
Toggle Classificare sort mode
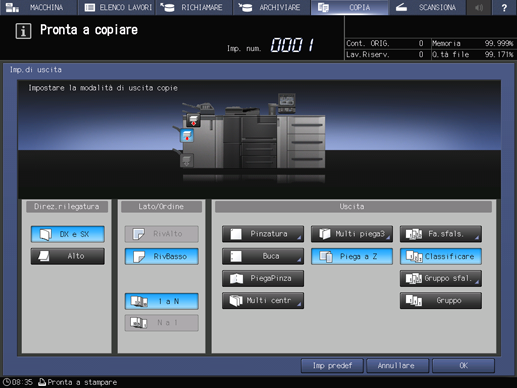[x=441, y=256]
